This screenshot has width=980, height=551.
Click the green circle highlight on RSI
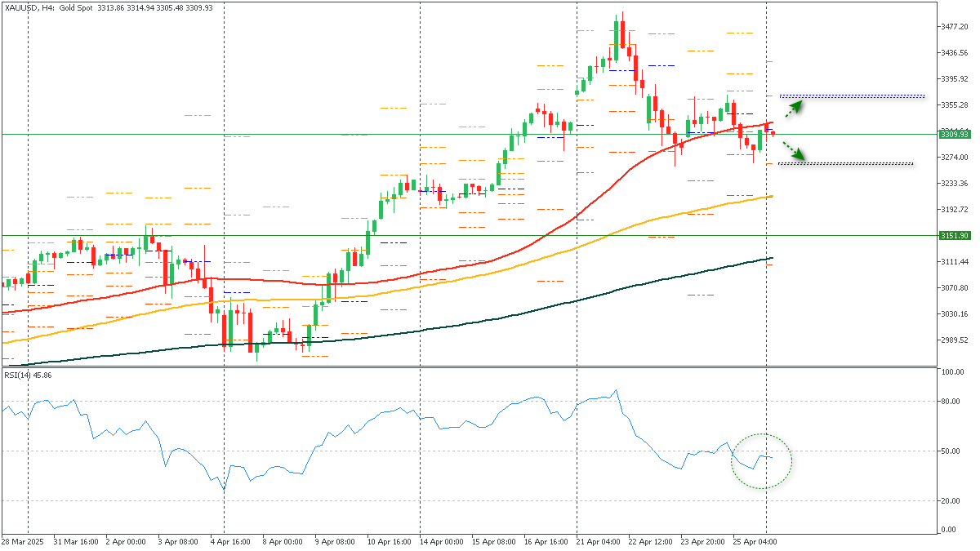761,461
